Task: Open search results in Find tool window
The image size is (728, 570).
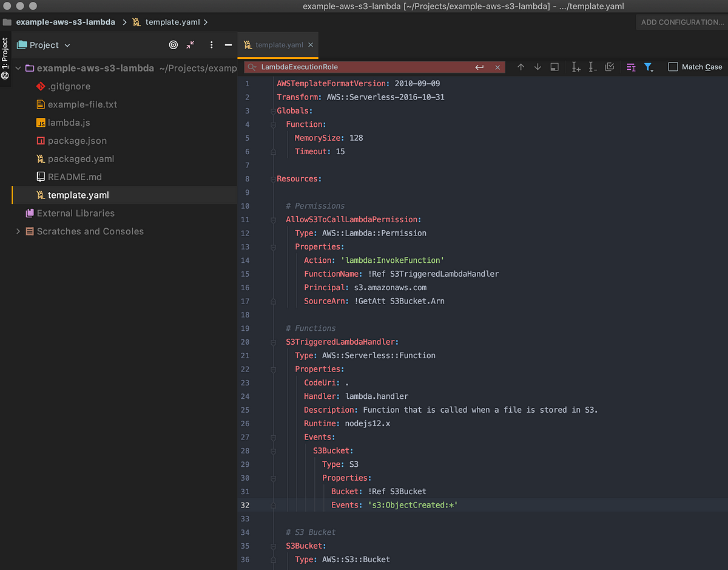Action: 554,67
